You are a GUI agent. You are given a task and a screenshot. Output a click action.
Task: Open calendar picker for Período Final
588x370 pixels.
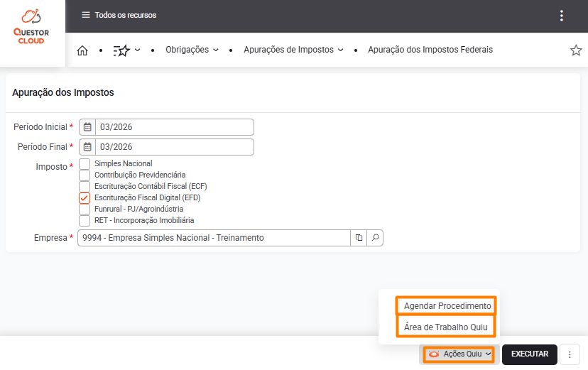pos(87,147)
